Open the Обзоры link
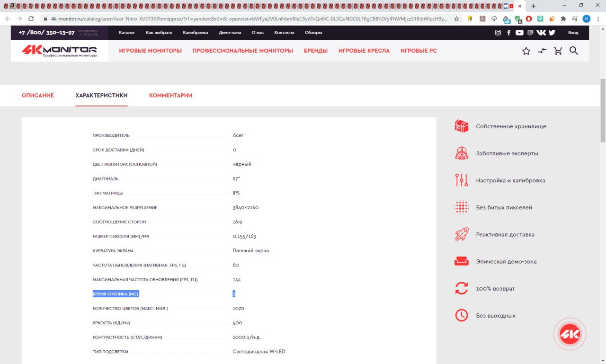 coord(313,33)
